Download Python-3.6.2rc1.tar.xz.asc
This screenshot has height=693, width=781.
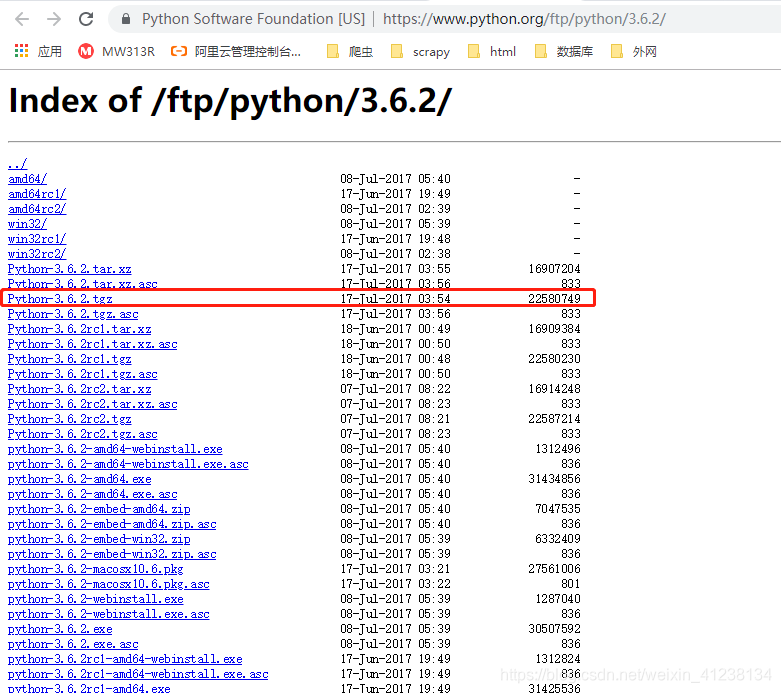pyautogui.click(x=93, y=344)
